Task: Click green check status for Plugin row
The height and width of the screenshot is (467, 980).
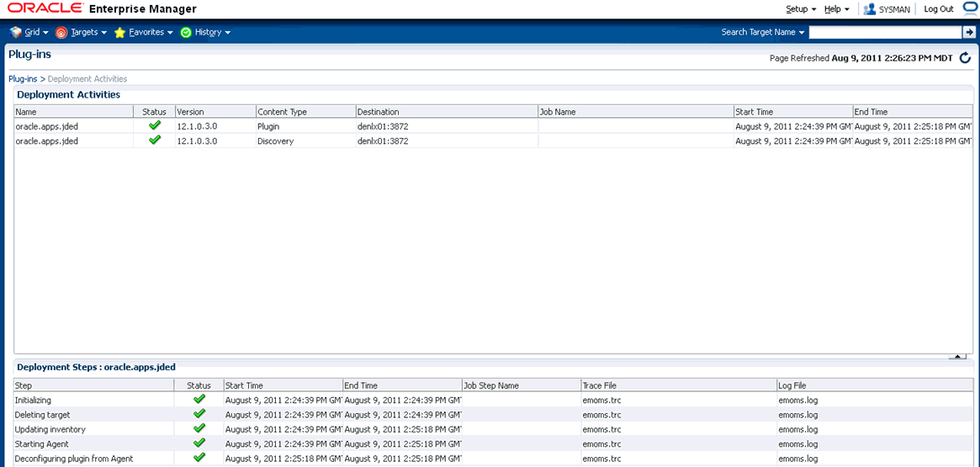Action: (154, 125)
